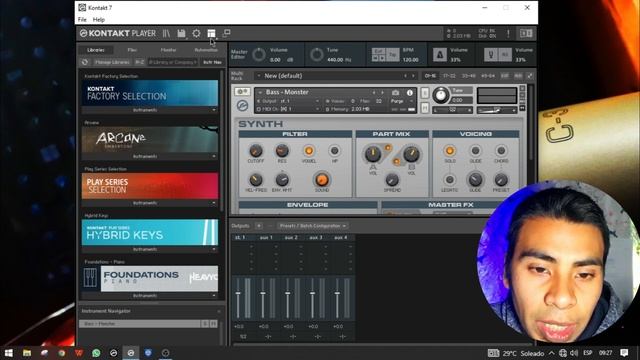Open WhatsApp from the taskbar
Screen dimensions: 640x360
pyautogui.click(x=96, y=353)
